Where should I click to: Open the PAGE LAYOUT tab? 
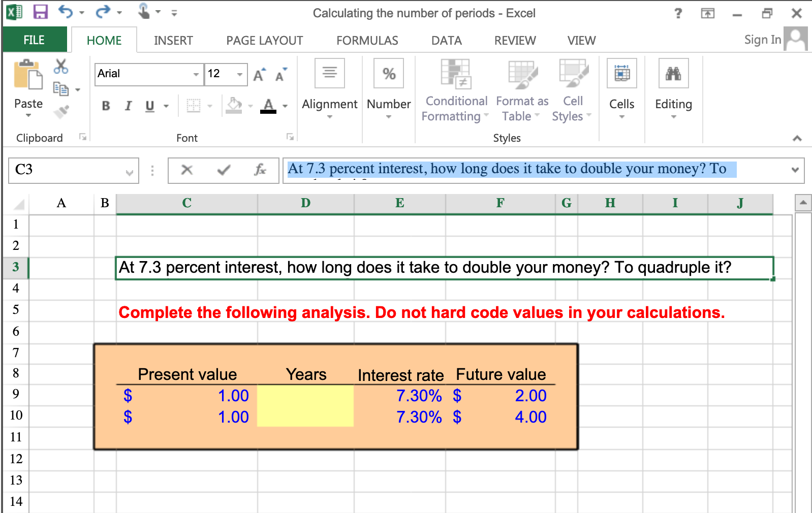point(264,41)
